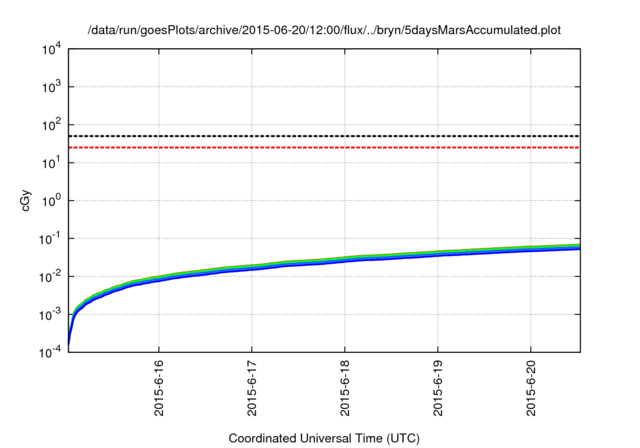
Task: Click the 10^4 y-axis tick label
Action: coord(51,50)
